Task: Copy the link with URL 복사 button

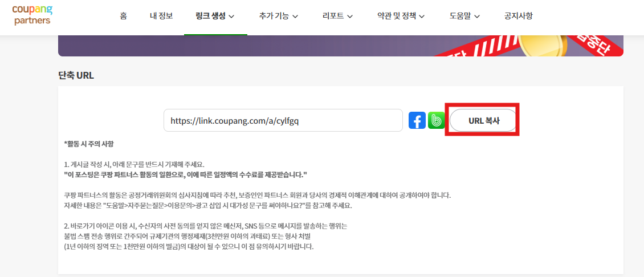Action: pyautogui.click(x=483, y=120)
